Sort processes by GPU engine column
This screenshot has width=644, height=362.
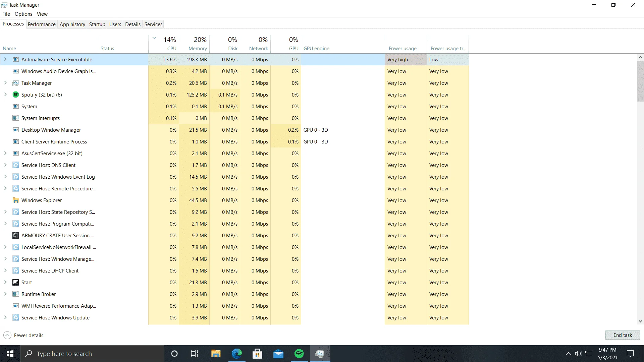point(343,44)
